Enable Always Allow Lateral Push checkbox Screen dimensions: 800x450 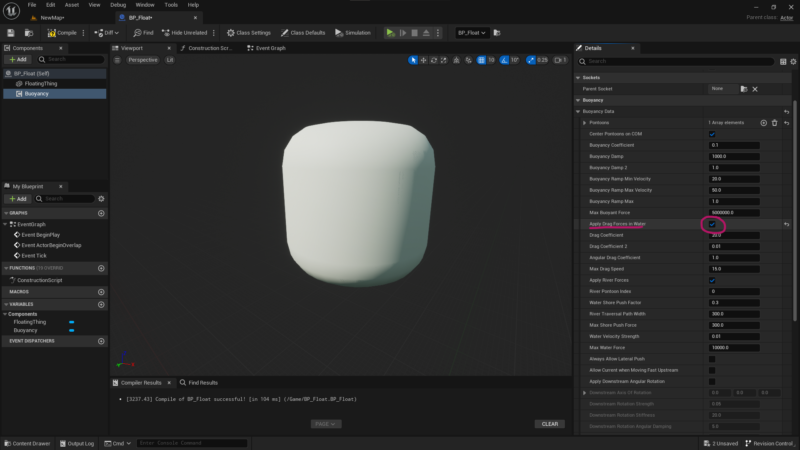(x=712, y=359)
